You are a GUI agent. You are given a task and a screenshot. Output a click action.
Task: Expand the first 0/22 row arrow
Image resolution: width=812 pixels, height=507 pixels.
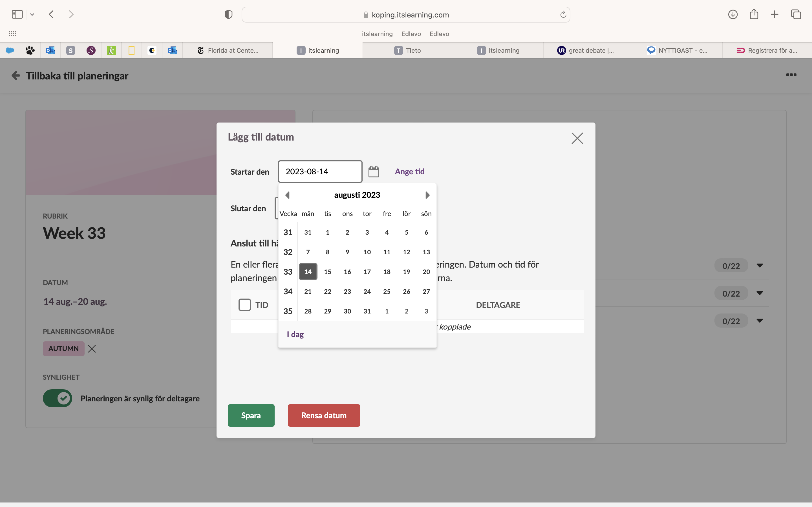tap(760, 266)
